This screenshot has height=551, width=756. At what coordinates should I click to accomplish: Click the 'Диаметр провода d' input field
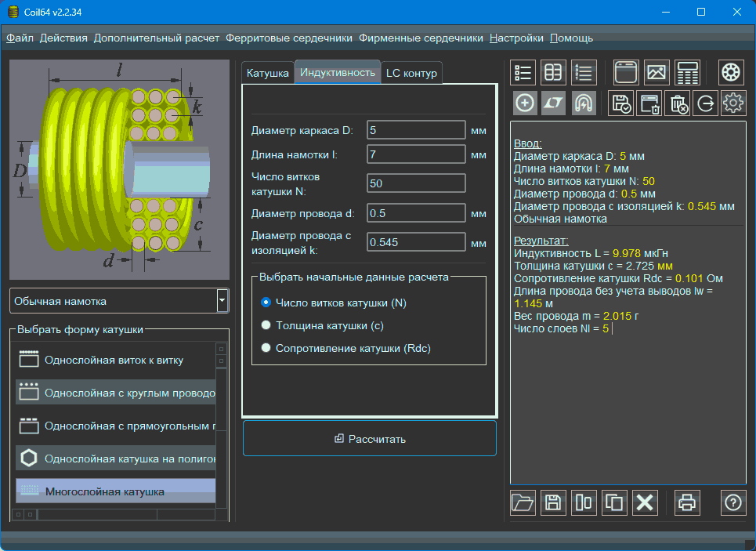coord(416,213)
